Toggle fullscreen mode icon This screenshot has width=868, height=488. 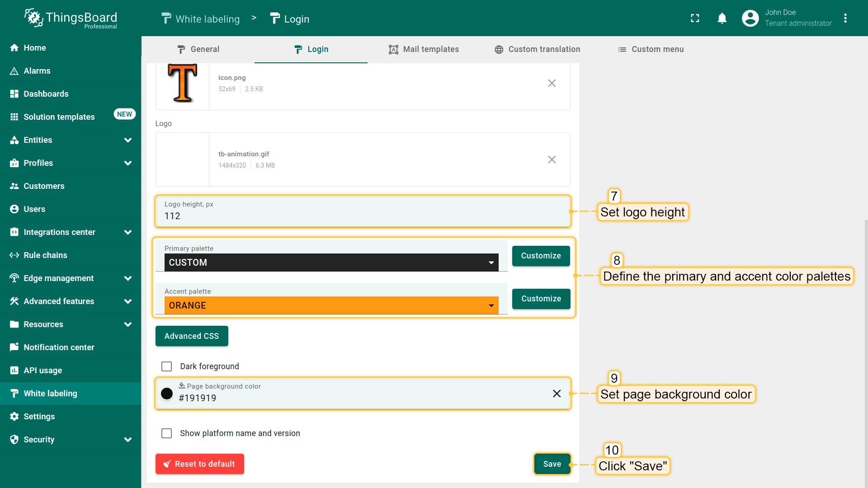point(695,18)
